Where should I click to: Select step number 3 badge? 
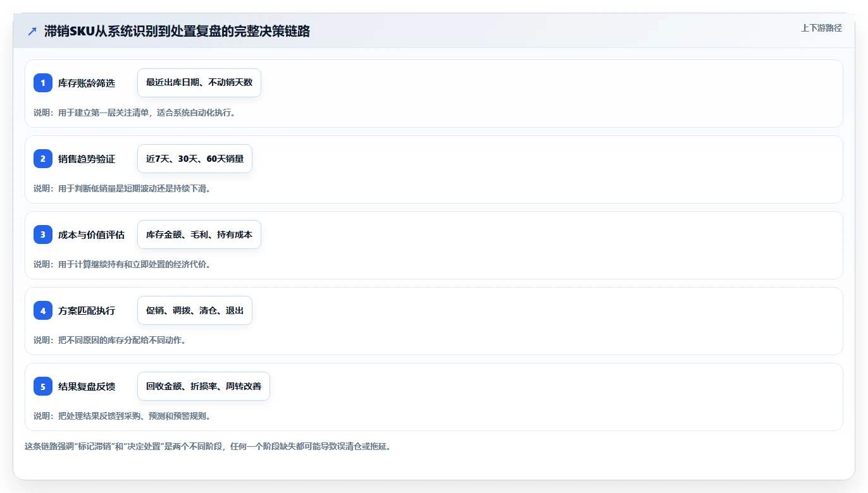pyautogui.click(x=43, y=234)
